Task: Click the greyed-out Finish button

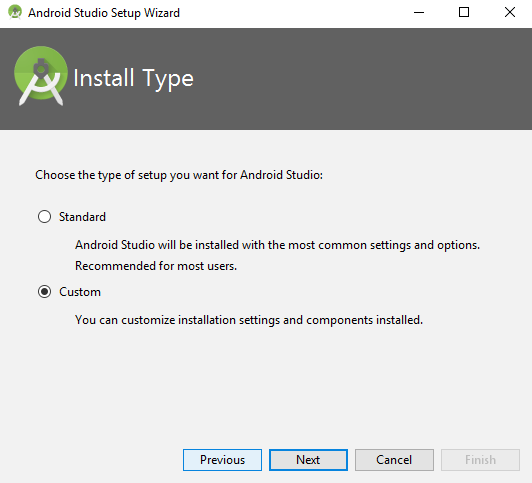Action: click(480, 460)
